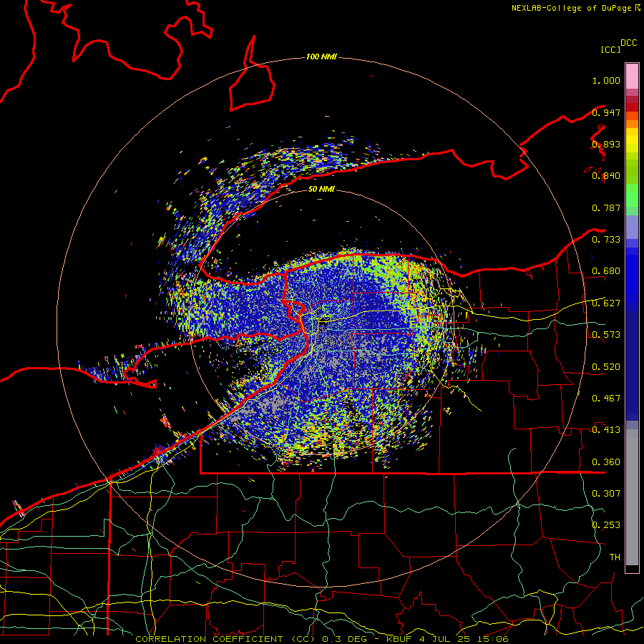Click the 0.253 scale value
Viewport: 644px width, 644px height.
click(606, 525)
